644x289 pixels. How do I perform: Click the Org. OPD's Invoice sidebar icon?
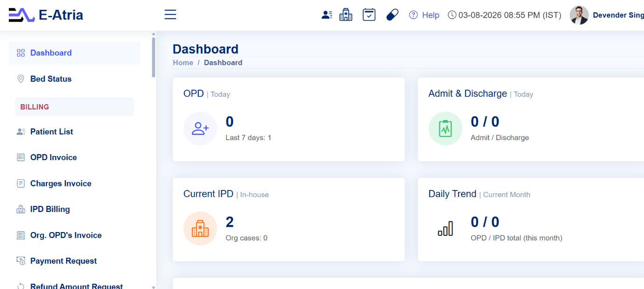coord(21,235)
